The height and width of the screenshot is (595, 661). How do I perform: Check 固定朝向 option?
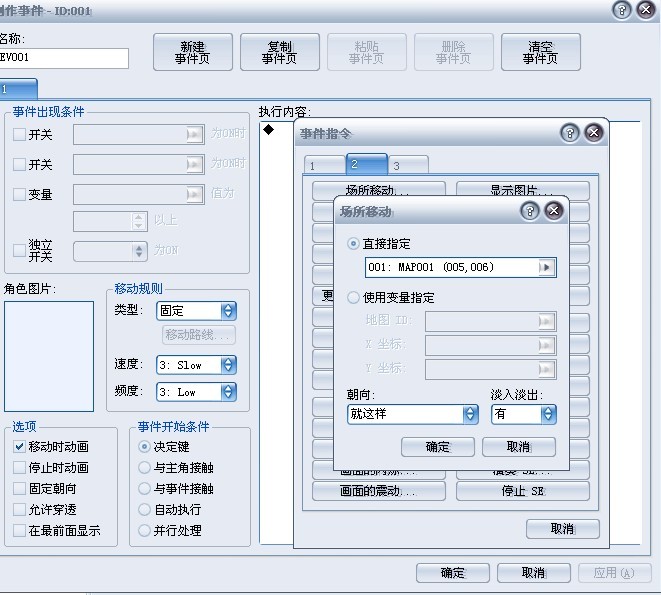(19, 489)
